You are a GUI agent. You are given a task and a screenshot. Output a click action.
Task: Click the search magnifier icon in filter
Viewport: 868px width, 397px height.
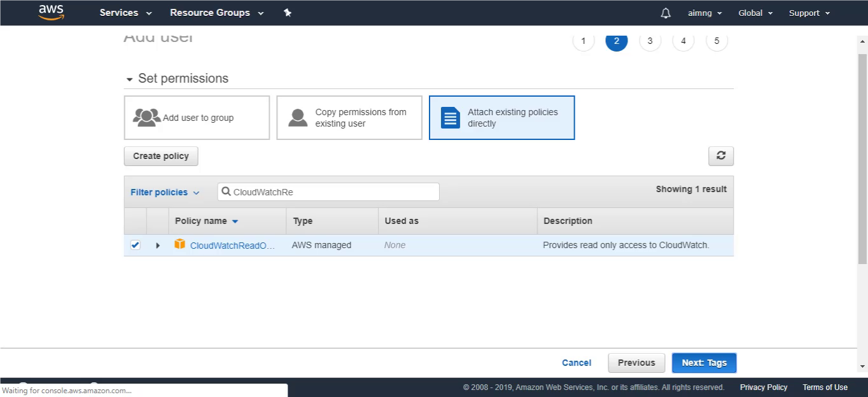click(226, 192)
